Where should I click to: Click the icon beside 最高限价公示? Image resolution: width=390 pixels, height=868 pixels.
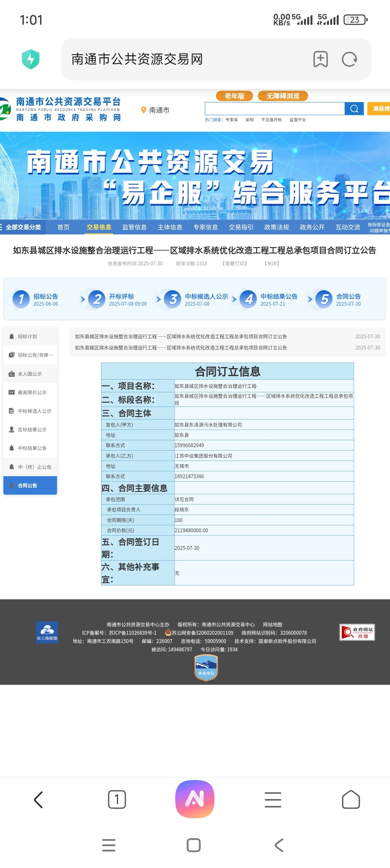pos(12,392)
